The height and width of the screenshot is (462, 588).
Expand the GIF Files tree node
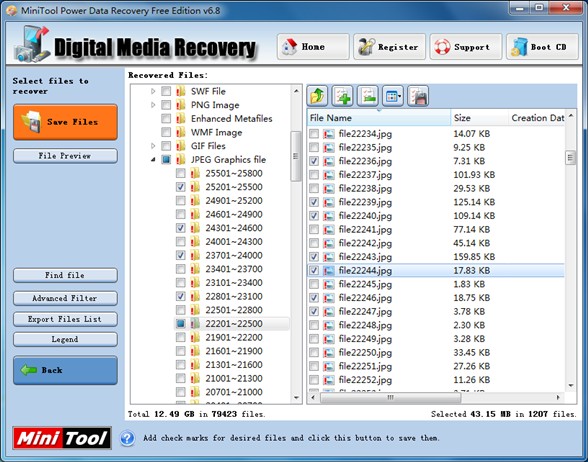[153, 146]
